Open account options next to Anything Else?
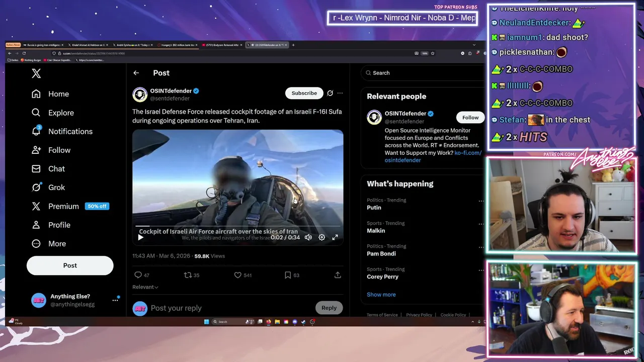The width and height of the screenshot is (644, 362). click(x=115, y=300)
